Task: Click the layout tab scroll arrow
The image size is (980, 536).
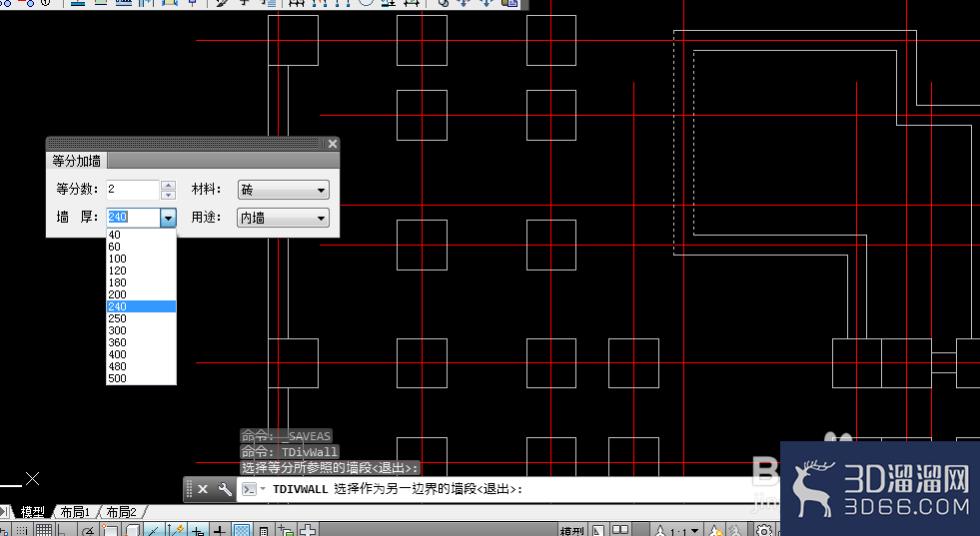Action: click(4, 512)
